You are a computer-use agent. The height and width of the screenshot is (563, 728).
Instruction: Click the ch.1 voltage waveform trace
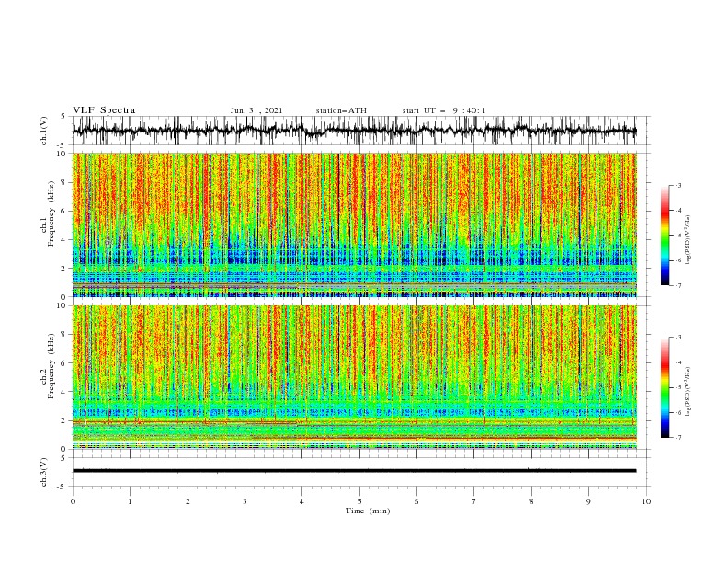(354, 131)
